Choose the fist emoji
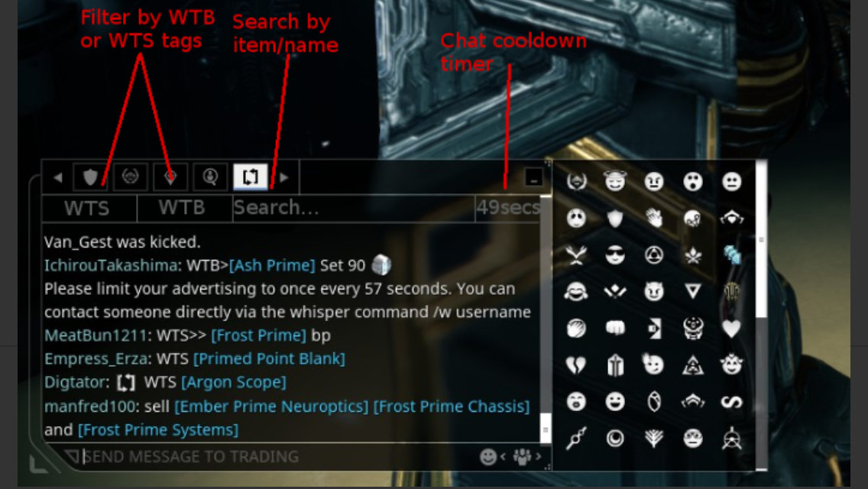 (x=615, y=329)
